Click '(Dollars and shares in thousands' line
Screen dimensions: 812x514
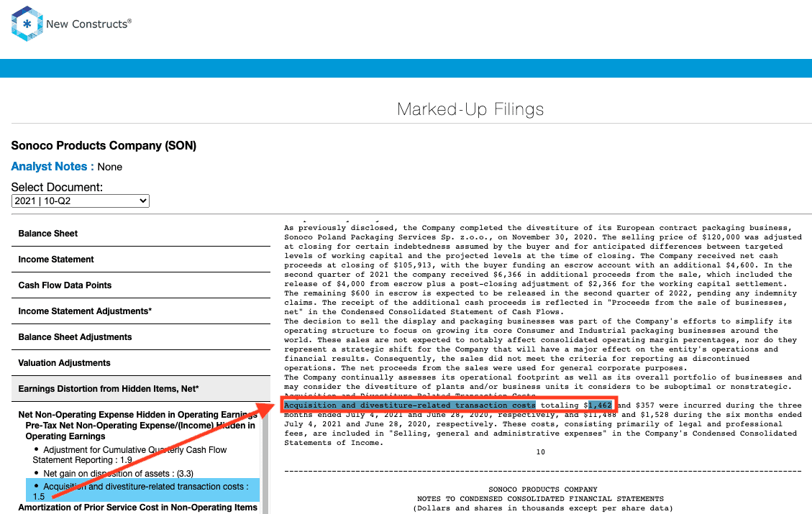pyautogui.click(x=543, y=508)
